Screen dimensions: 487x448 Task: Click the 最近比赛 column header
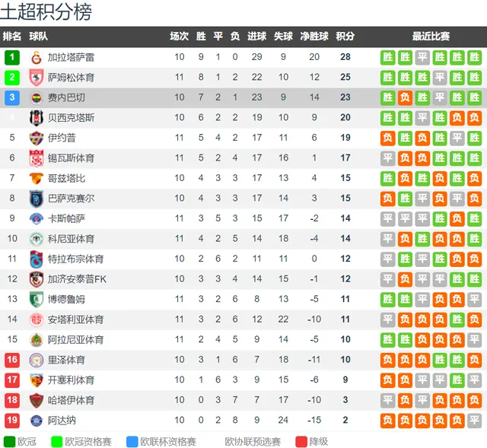(x=431, y=37)
